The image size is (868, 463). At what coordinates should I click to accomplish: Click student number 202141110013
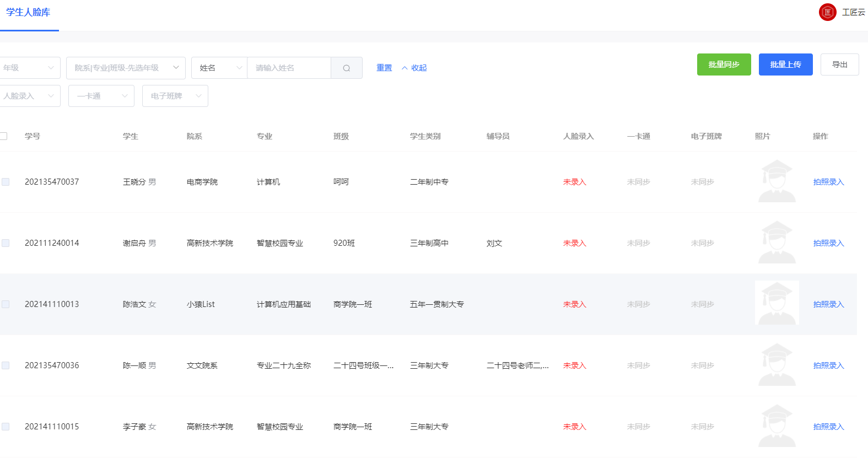click(x=52, y=304)
